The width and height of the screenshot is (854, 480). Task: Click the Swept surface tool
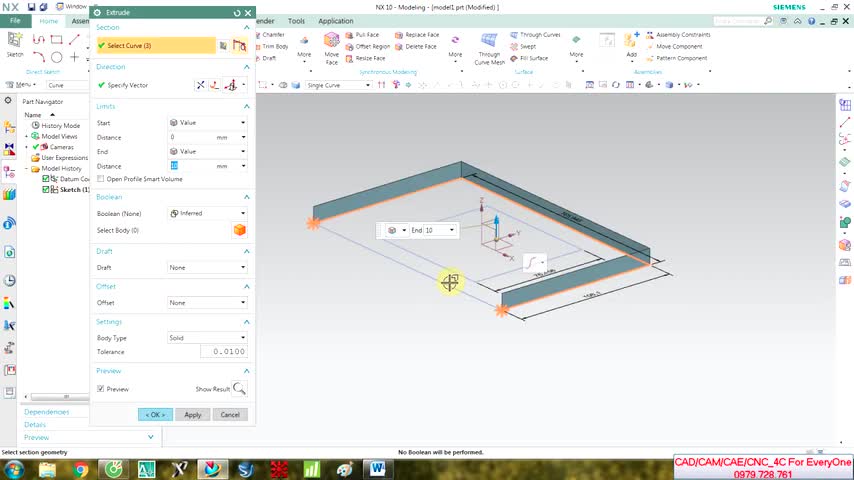(523, 47)
